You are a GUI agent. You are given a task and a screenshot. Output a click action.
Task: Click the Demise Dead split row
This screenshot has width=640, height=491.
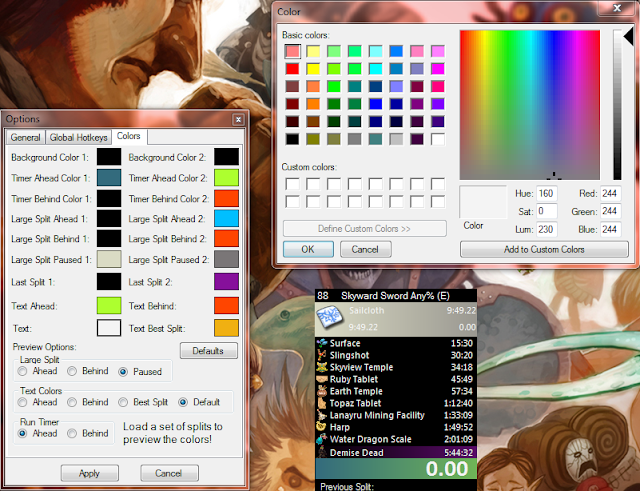[x=396, y=452]
